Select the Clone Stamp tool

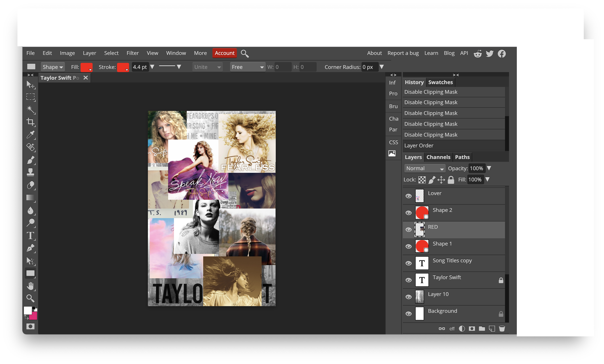pyautogui.click(x=31, y=172)
